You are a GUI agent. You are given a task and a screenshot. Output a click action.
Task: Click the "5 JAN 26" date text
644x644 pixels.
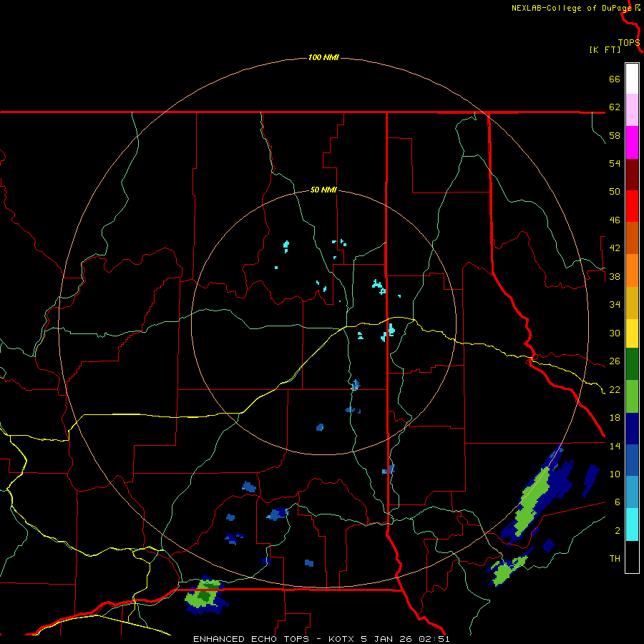click(x=387, y=639)
